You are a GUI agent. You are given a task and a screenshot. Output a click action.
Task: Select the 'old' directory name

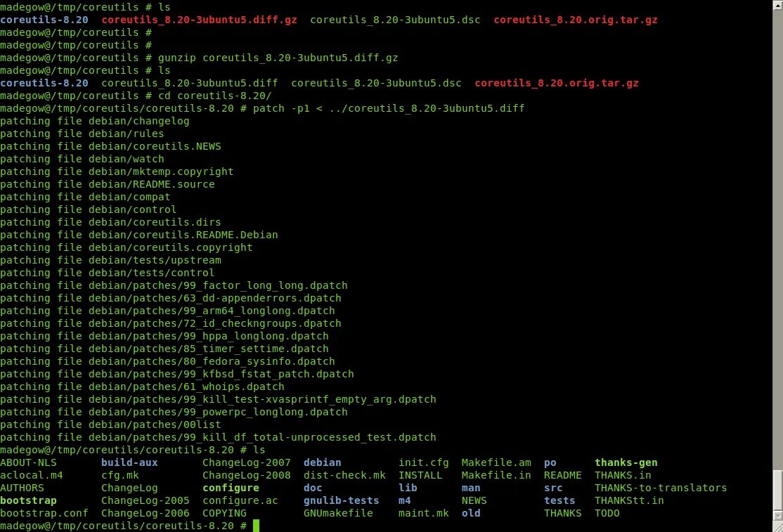(x=471, y=513)
